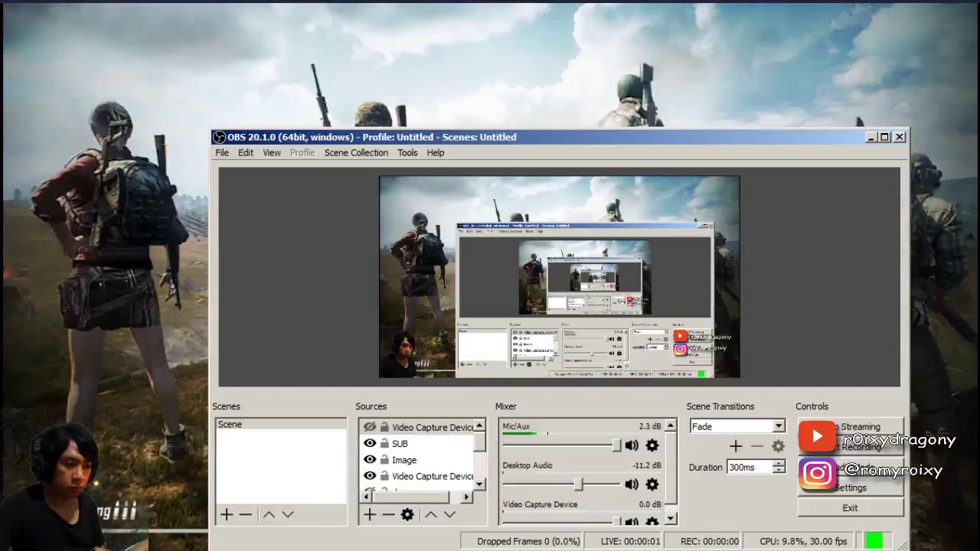Click Mixer scroll-up arrow
This screenshot has width=980, height=551.
click(x=671, y=425)
